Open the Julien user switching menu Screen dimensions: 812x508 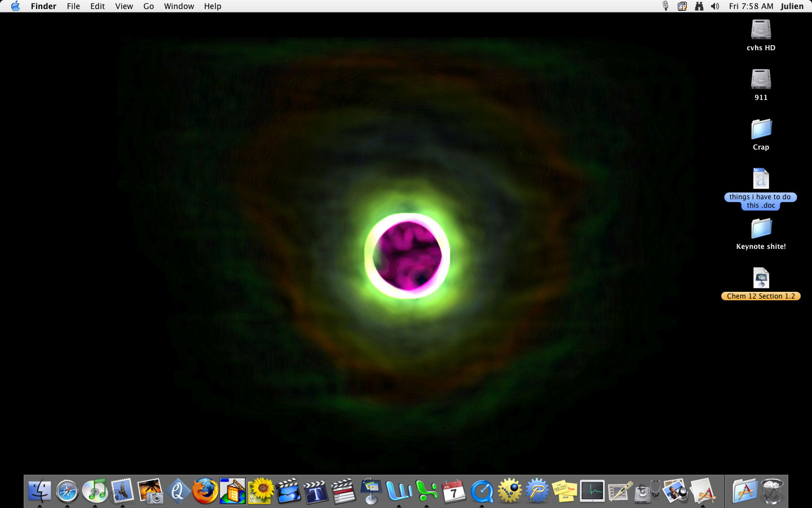tap(792, 6)
